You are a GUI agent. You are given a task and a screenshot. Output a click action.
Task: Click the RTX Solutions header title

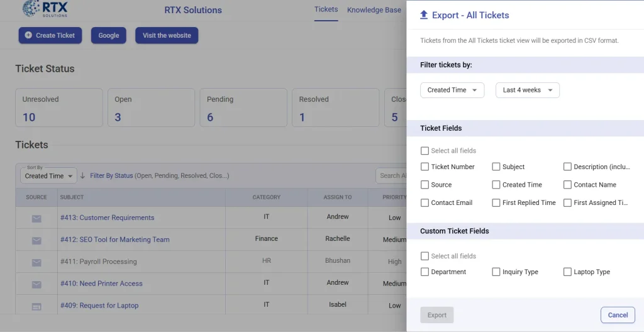193,10
